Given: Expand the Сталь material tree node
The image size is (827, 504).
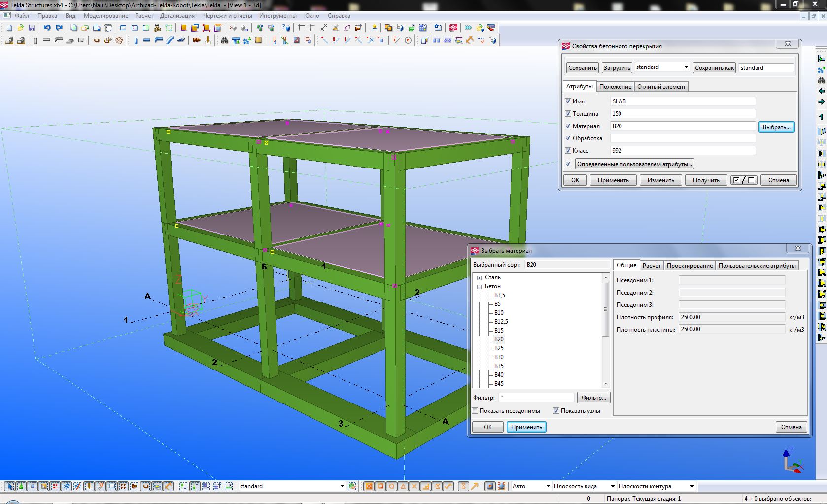Looking at the screenshot, I should pos(479,278).
